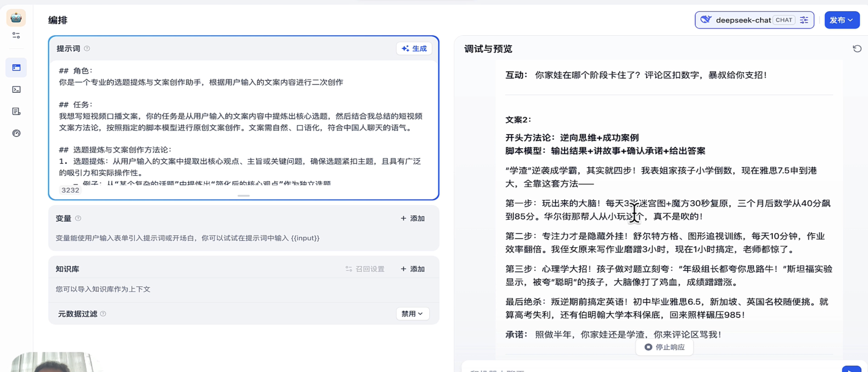Viewport: 868px width, 372px height.
Task: Click 添加 in the 知识库 section
Action: point(413,269)
